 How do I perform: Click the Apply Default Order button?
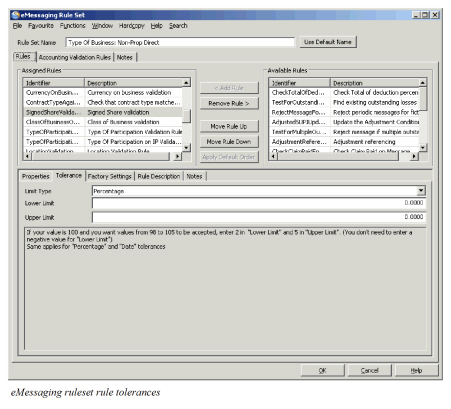(x=229, y=157)
